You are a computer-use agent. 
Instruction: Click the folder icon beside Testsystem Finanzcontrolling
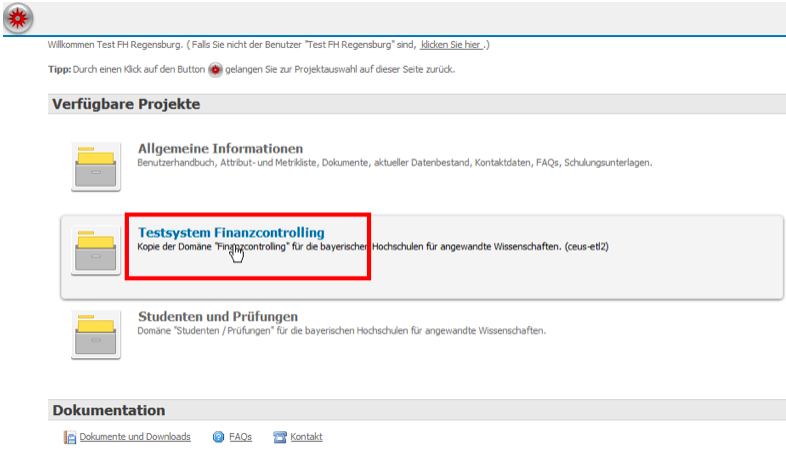coord(96,250)
